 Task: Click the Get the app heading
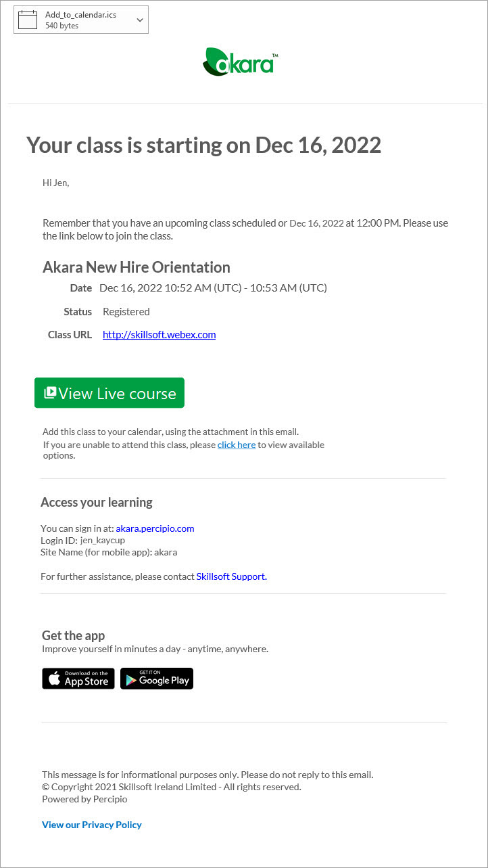[x=73, y=635]
